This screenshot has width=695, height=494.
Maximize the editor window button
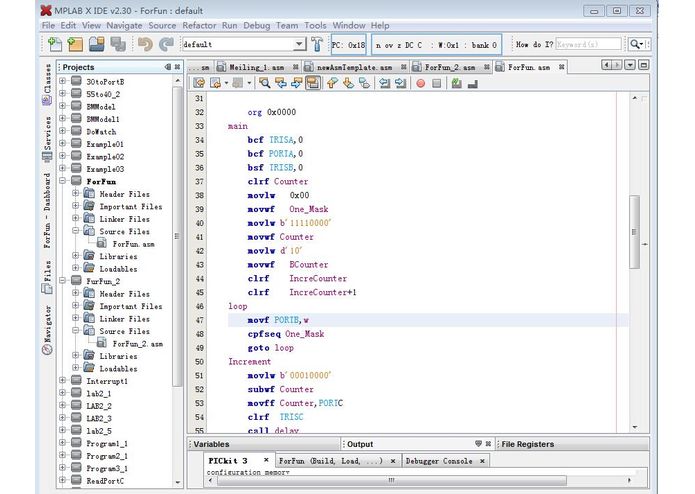[x=644, y=65]
